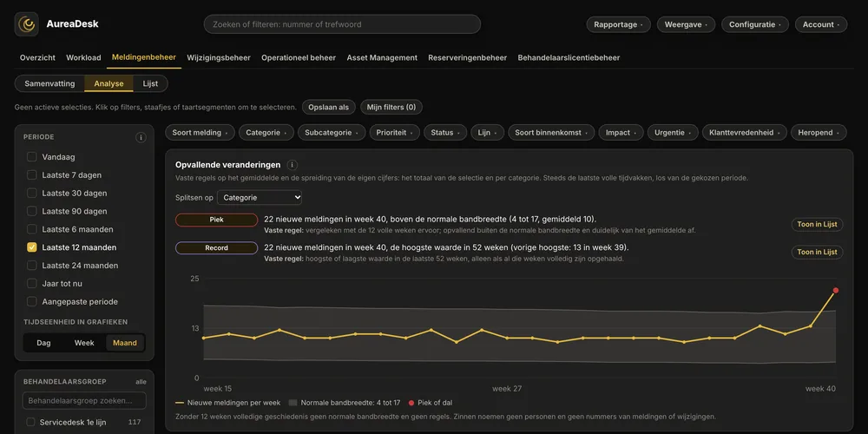
Task: Click the main search field
Action: tap(342, 24)
